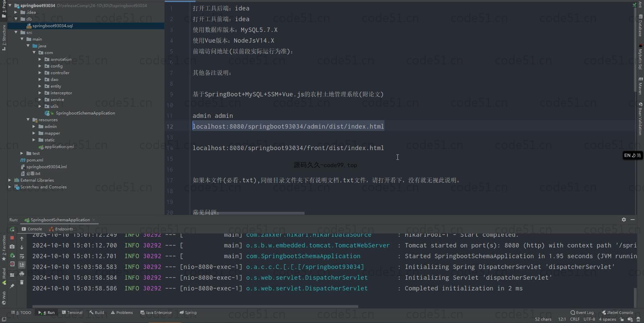Print the console output with the printer icon
The height and width of the screenshot is (323, 644).
[22, 274]
